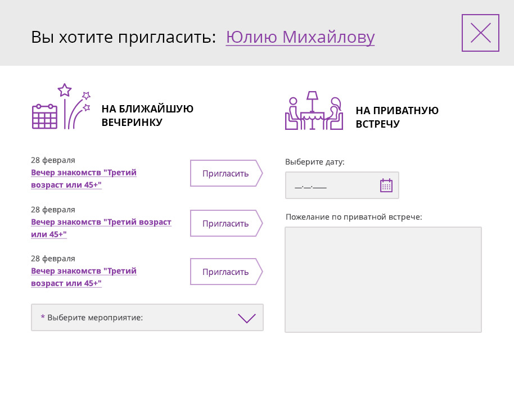This screenshot has height=420, width=514.
Task: Open the first 'Вечер знакомств' event link
Action: 84,178
